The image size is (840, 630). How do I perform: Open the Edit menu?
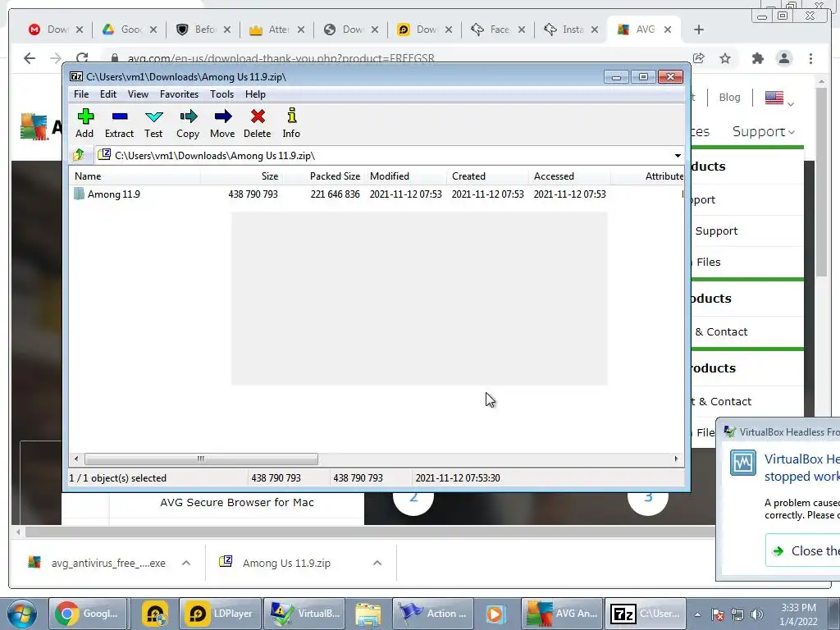108,94
